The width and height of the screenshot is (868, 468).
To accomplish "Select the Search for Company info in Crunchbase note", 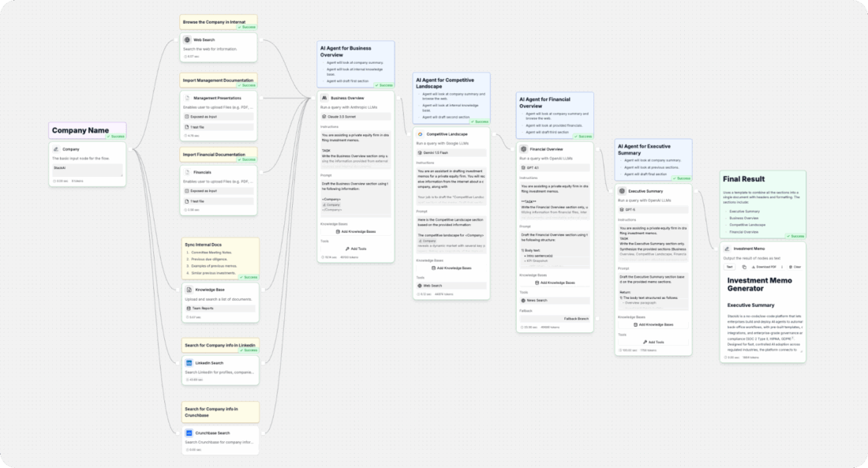I will coord(220,412).
